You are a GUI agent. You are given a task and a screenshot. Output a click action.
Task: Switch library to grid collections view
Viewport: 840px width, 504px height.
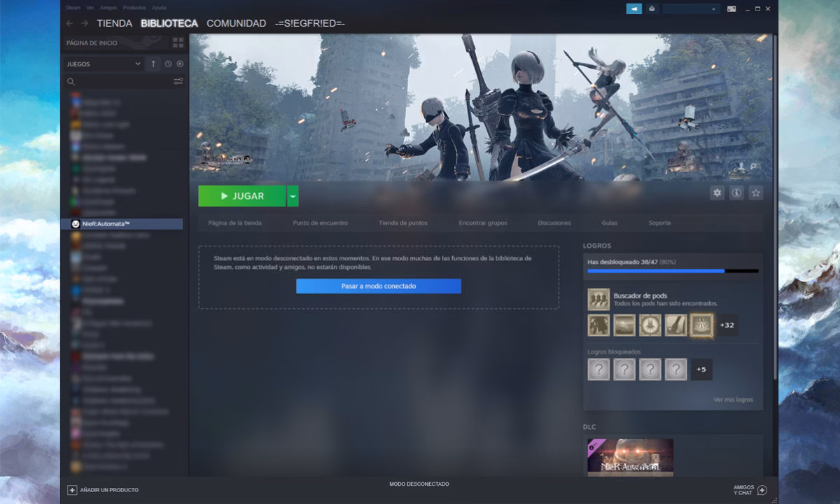point(178,43)
